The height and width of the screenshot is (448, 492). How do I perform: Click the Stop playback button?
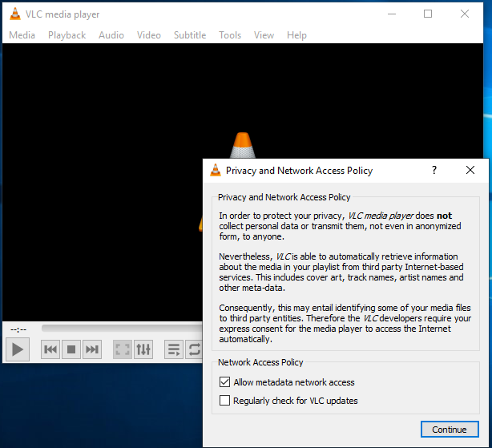71,349
